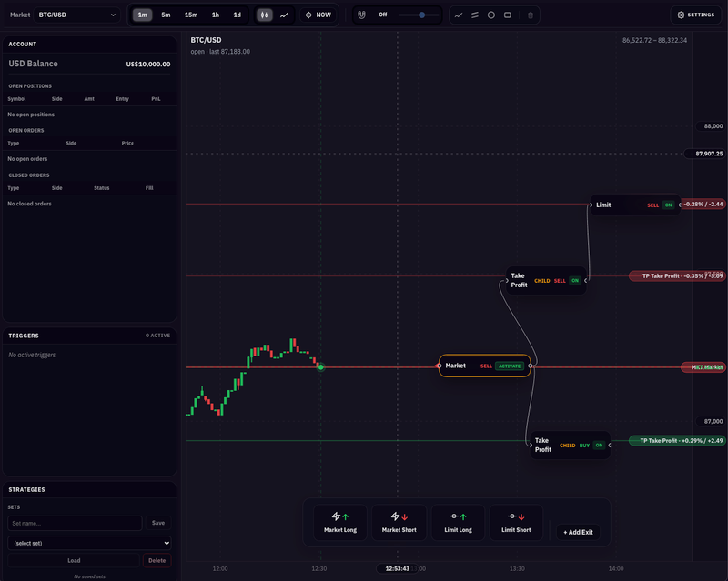Toggle ON switch on Take Profit sell node

[574, 280]
